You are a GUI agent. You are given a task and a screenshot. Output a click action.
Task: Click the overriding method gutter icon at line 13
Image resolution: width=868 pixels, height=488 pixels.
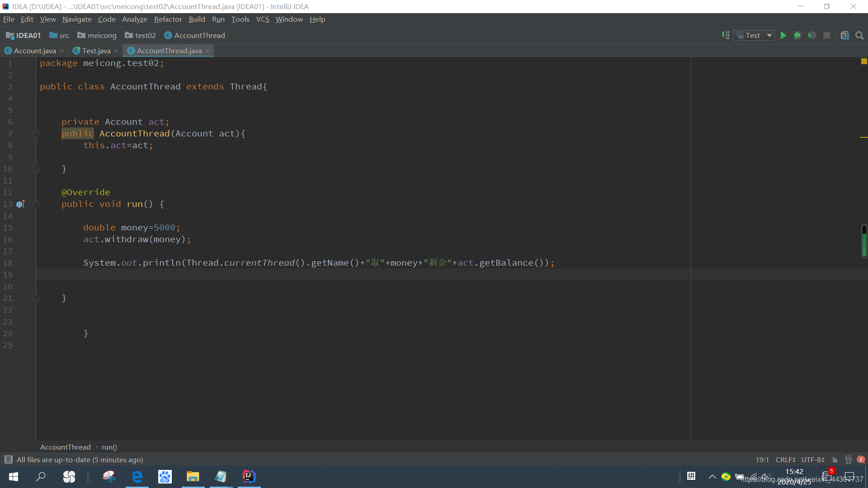20,204
